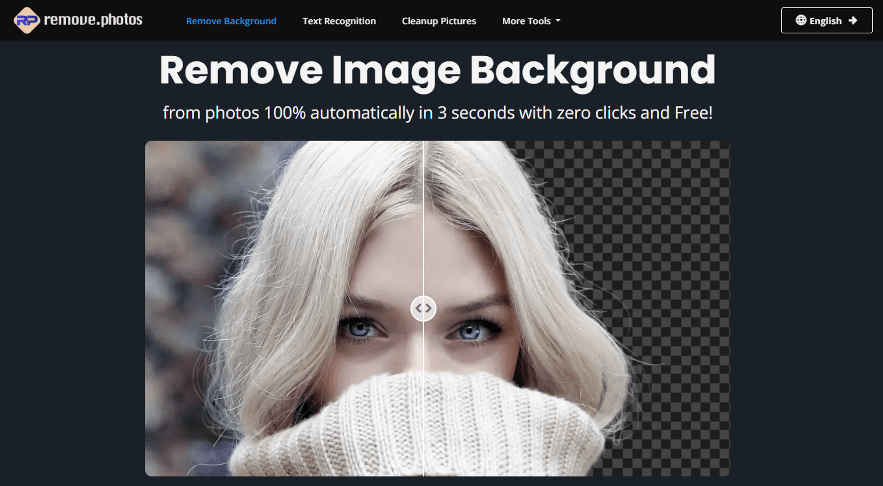Click the caret arrow beside More Tools
883x486 pixels.
pos(557,21)
